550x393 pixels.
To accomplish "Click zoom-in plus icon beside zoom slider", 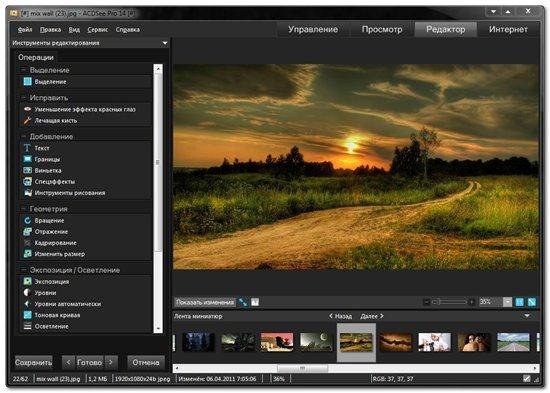I will click(472, 302).
